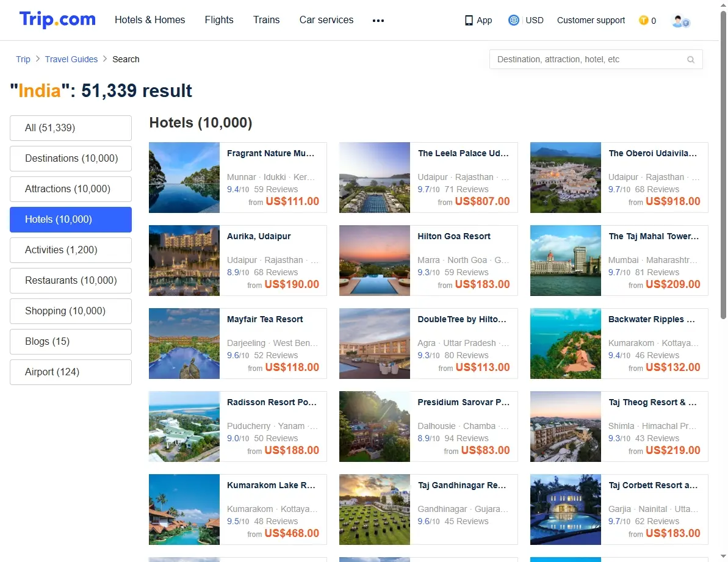The height and width of the screenshot is (562, 728).
Task: Click the search magnifier icon
Action: [x=691, y=59]
